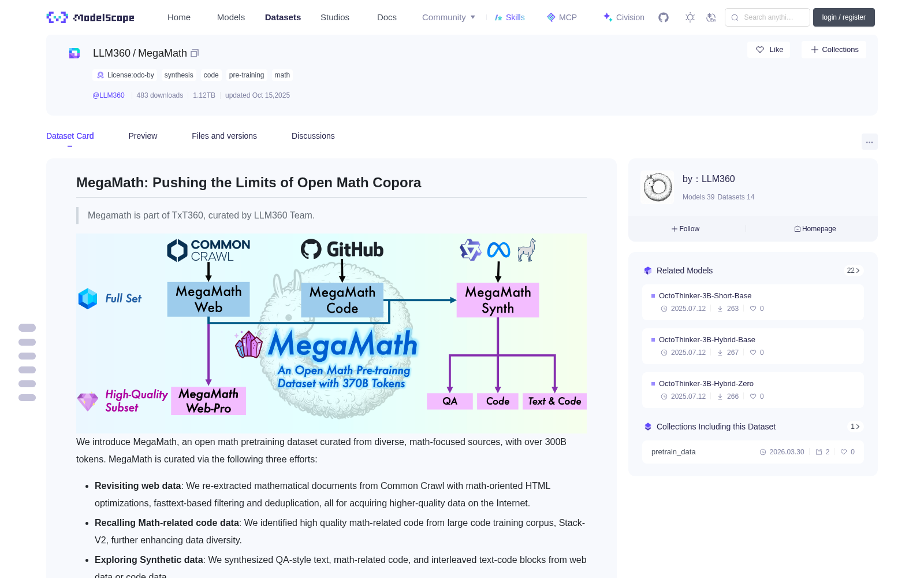Click clock icon on OctoThinker-3B-Hybrid-Zero row
Viewport: 924px width, 578px height.
click(664, 397)
